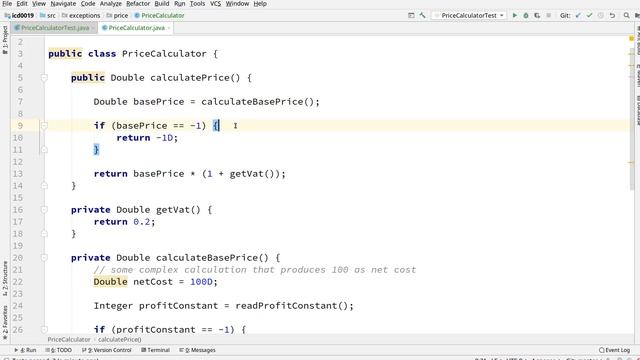Screen dimensions: 640x360
Task: Open the Terminal tool window
Action: [x=155, y=350]
